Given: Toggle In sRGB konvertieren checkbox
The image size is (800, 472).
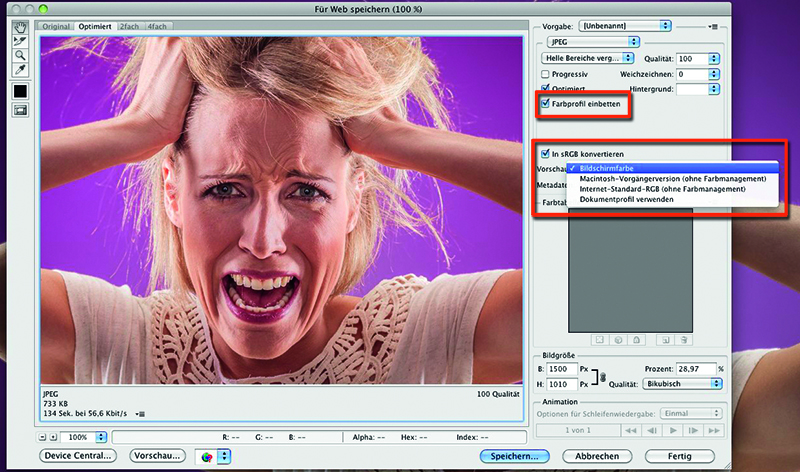Looking at the screenshot, I should point(545,154).
